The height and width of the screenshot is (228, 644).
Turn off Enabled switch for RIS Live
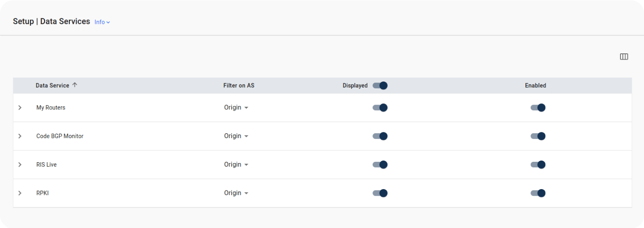538,165
